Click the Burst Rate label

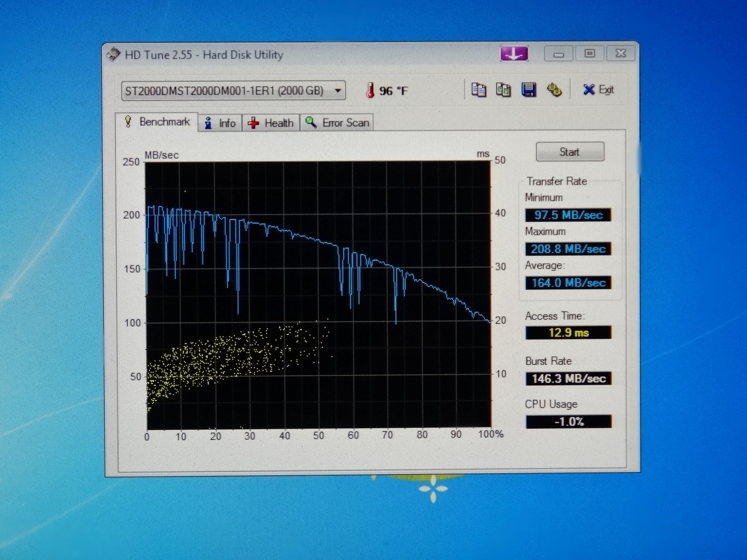point(548,361)
